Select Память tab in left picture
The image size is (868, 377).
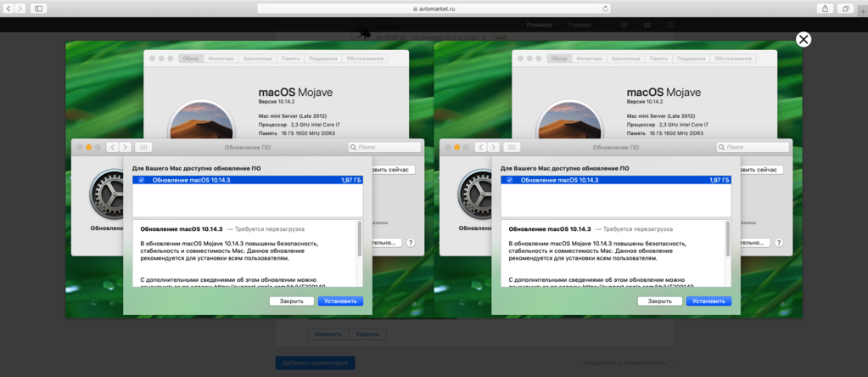tap(291, 59)
